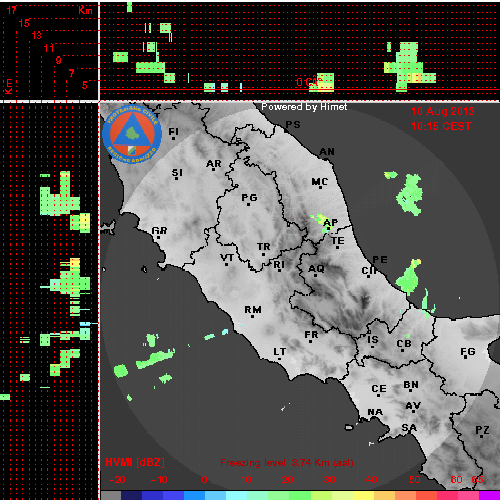500x500 pixels.
Task: Click the '0 C°' freezing line label
Action: [x=308, y=82]
